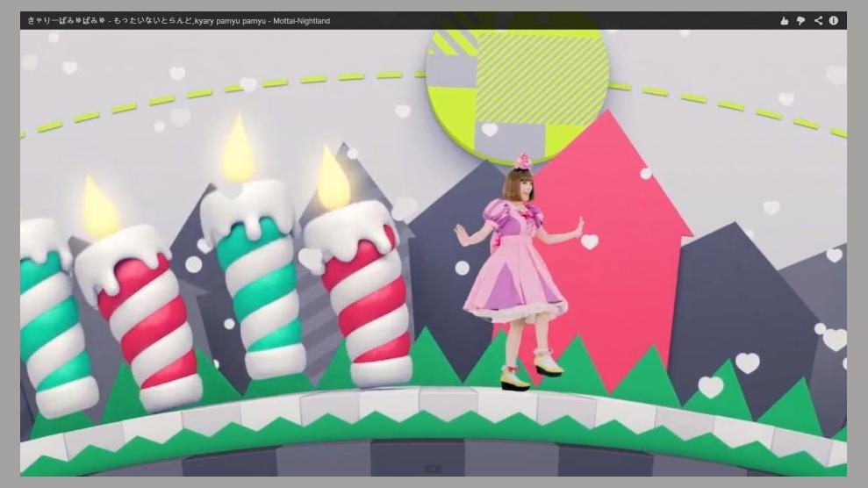Click the video frame to pause playback
Image resolution: width=868 pixels, height=488 pixels.
tap(434, 253)
